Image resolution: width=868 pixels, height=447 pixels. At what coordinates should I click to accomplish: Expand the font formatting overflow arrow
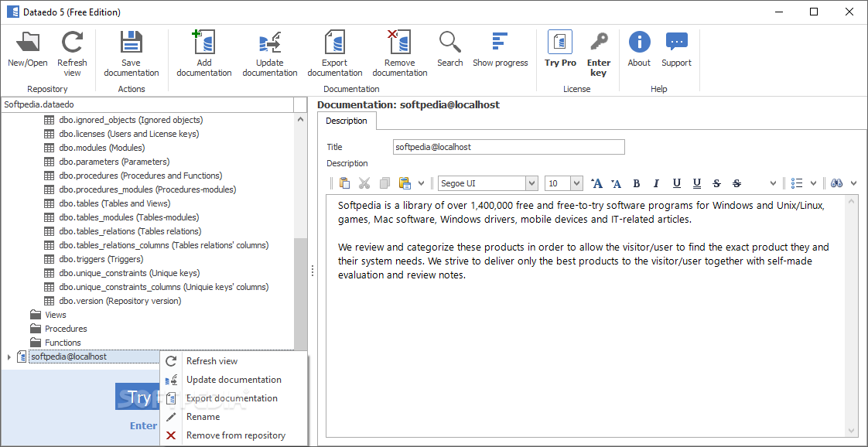[774, 183]
